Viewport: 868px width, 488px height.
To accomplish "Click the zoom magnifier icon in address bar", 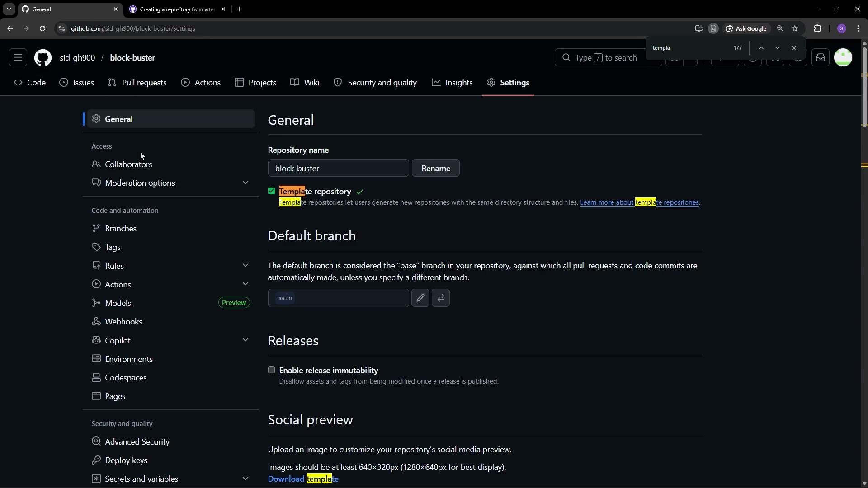I will pyautogui.click(x=780, y=28).
